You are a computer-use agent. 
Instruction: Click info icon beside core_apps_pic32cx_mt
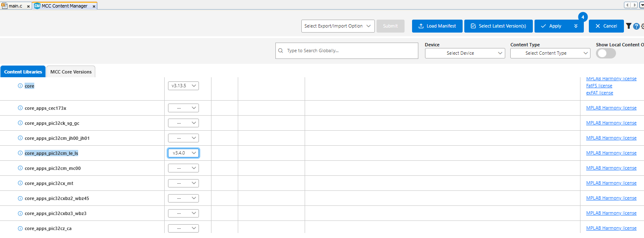(x=20, y=183)
